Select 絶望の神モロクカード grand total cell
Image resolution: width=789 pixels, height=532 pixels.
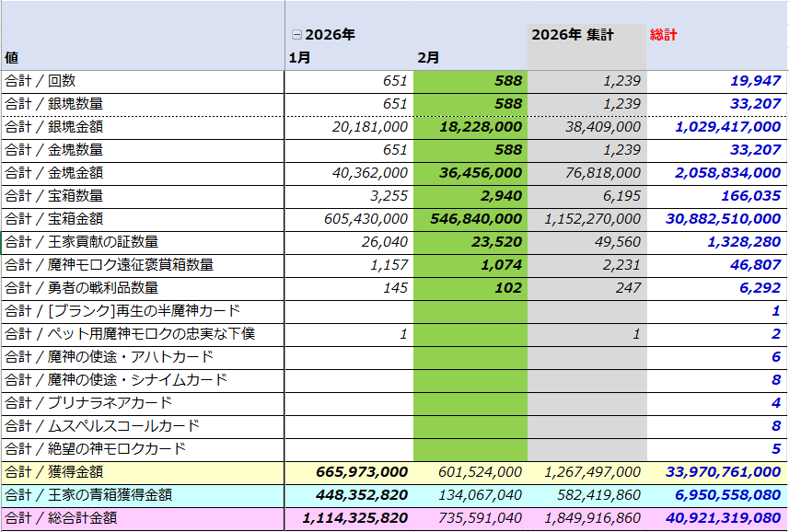(716, 449)
